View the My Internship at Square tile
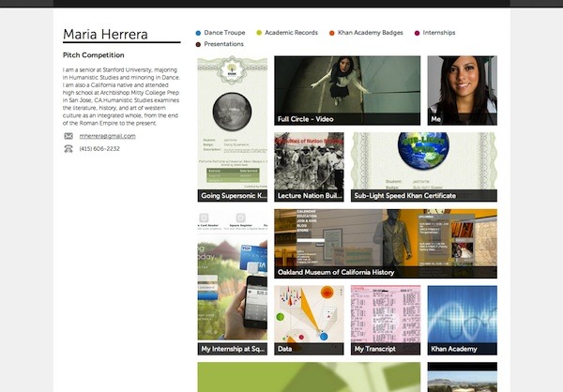This screenshot has width=563, height=392. [x=232, y=281]
